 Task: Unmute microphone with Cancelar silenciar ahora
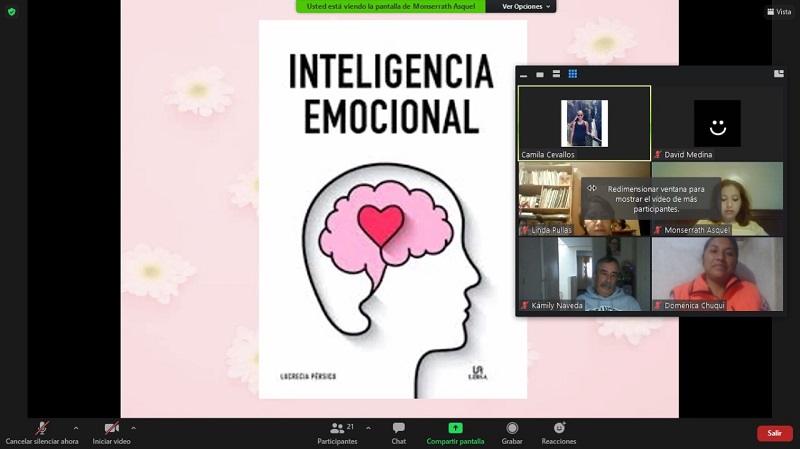[x=42, y=434]
